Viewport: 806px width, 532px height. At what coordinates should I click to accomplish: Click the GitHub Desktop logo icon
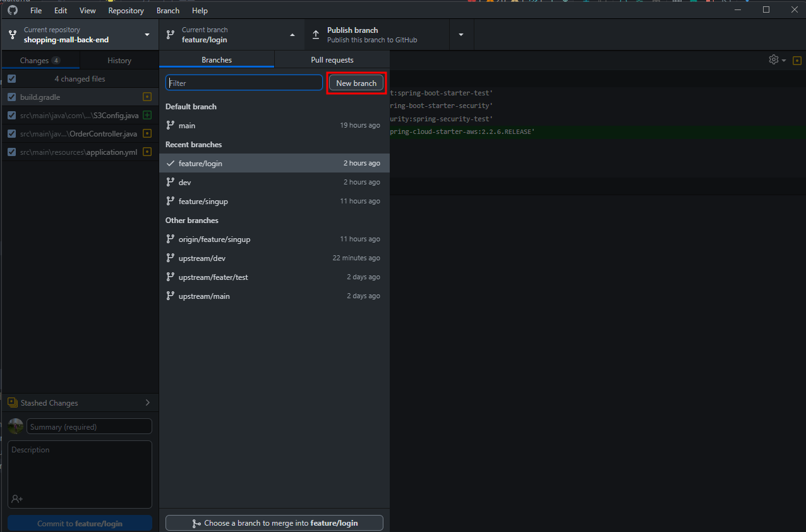click(x=13, y=11)
